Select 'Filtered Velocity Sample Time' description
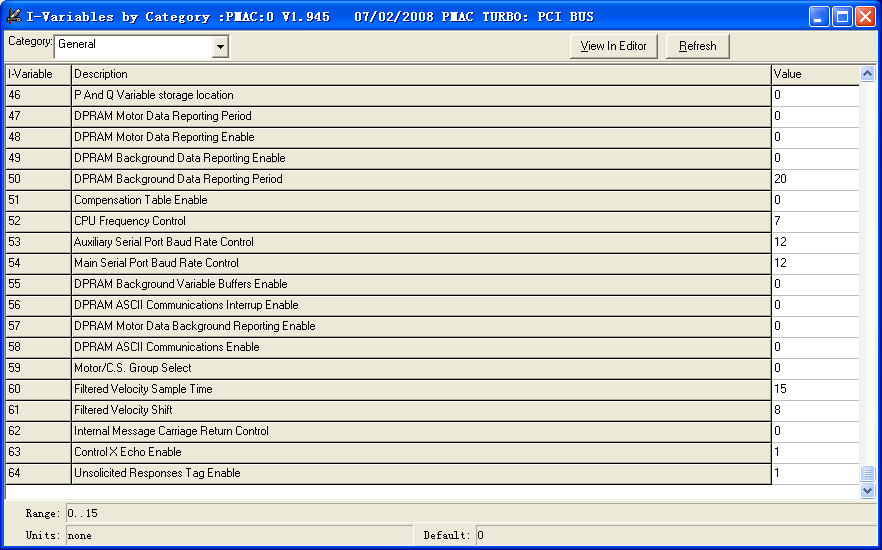The image size is (882, 550). [x=421, y=389]
